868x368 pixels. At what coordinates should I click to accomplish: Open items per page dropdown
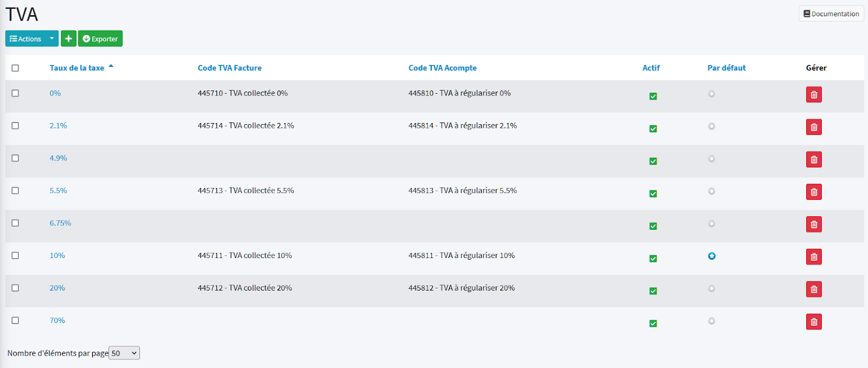pos(124,353)
